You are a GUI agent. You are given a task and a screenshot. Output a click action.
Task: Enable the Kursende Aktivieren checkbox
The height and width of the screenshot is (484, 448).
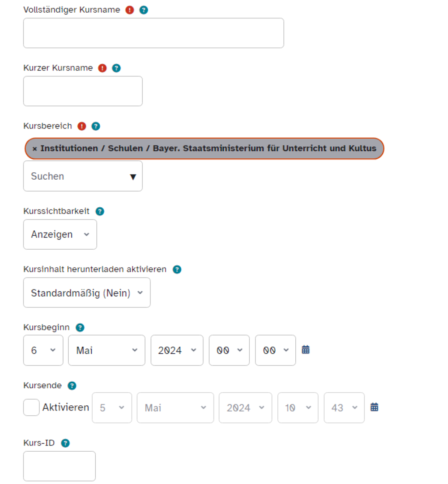31,407
